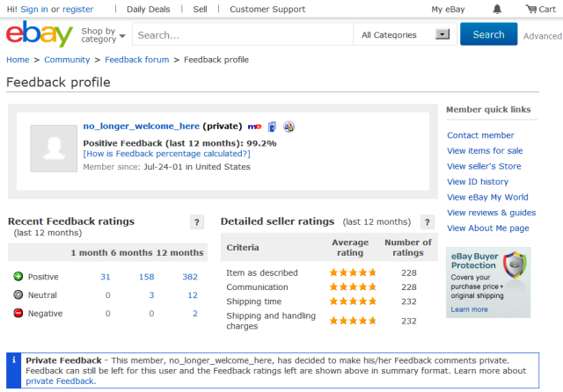Open the All Categories dropdown
The height and width of the screenshot is (392, 563).
pyautogui.click(x=403, y=35)
